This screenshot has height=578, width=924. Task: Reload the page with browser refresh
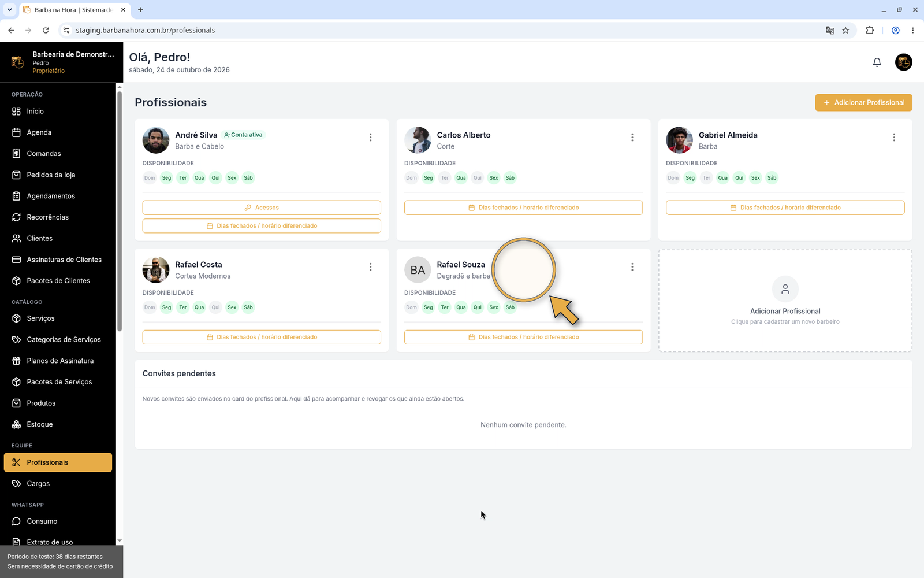[x=46, y=30]
